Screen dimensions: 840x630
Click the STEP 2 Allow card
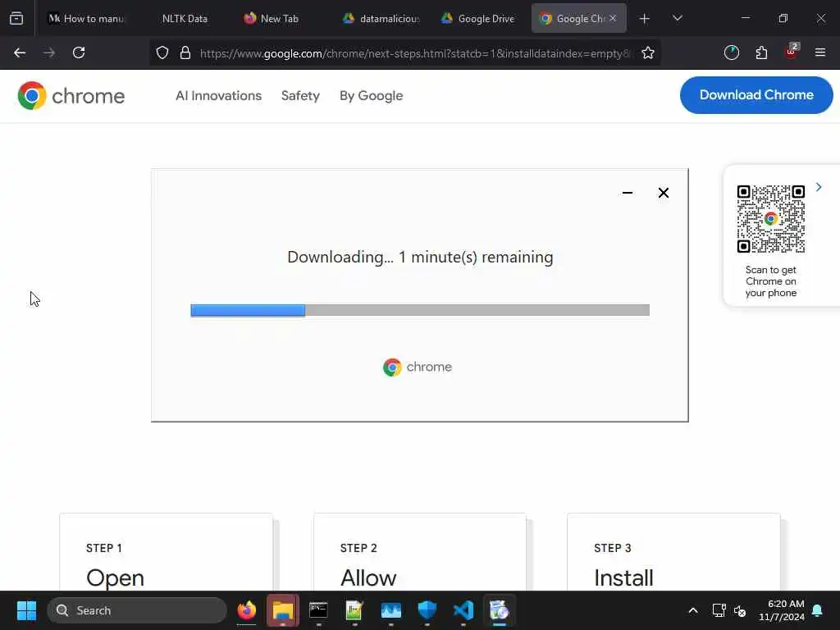click(420, 552)
